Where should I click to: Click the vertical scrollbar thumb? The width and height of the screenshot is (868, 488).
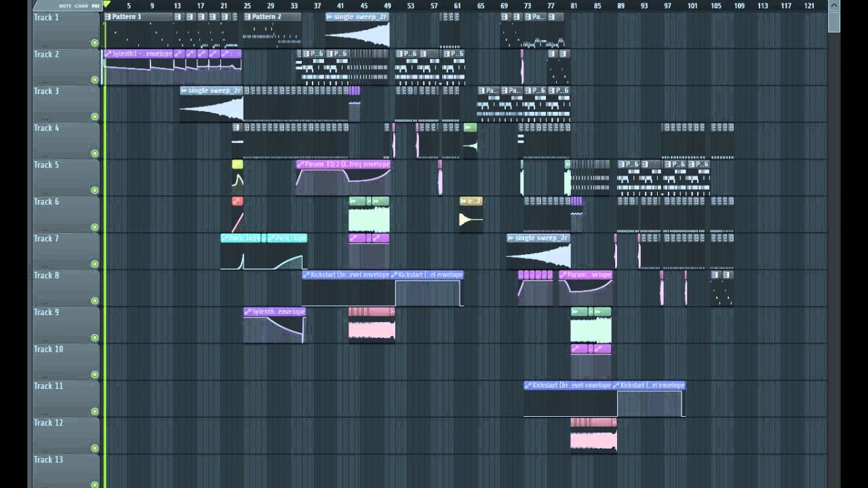coord(834,22)
